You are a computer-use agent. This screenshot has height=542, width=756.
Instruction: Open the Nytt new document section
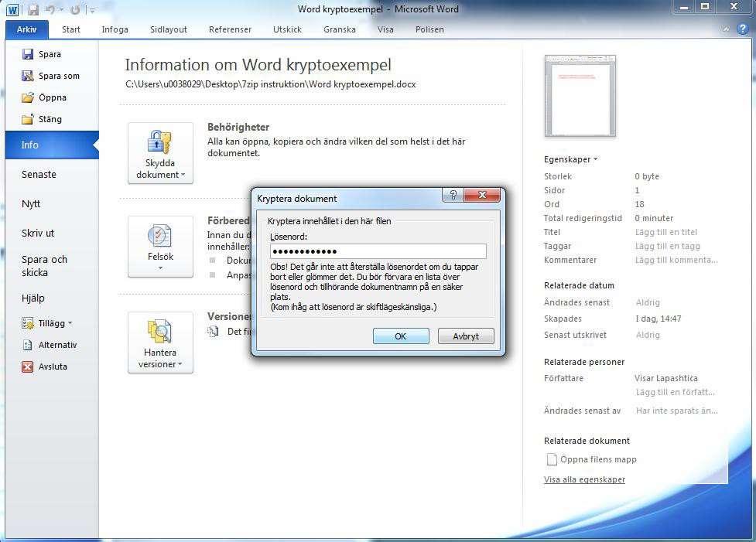click(31, 204)
